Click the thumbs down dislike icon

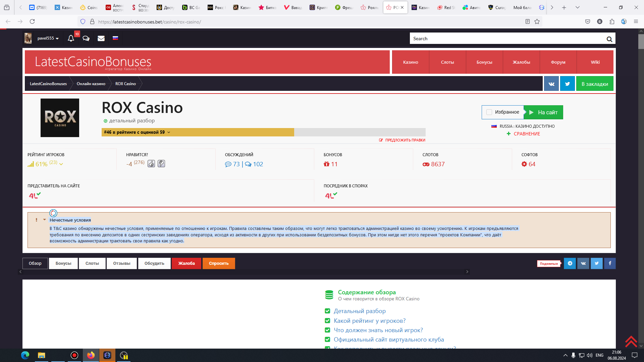click(161, 164)
